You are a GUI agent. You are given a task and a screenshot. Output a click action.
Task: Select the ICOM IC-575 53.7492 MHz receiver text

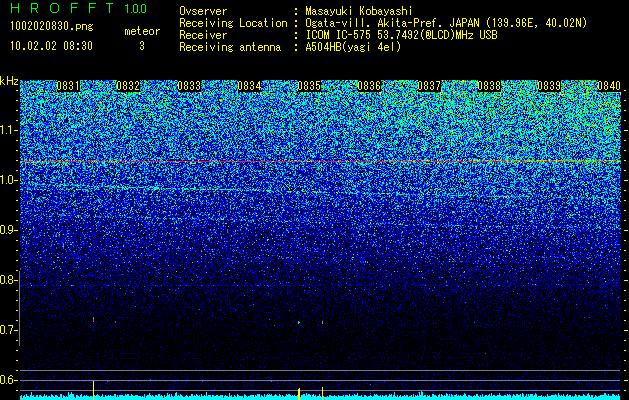[x=401, y=35]
